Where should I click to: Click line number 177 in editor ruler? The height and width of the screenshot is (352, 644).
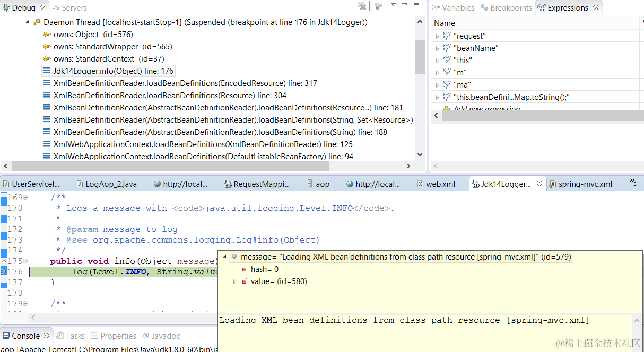click(x=15, y=282)
